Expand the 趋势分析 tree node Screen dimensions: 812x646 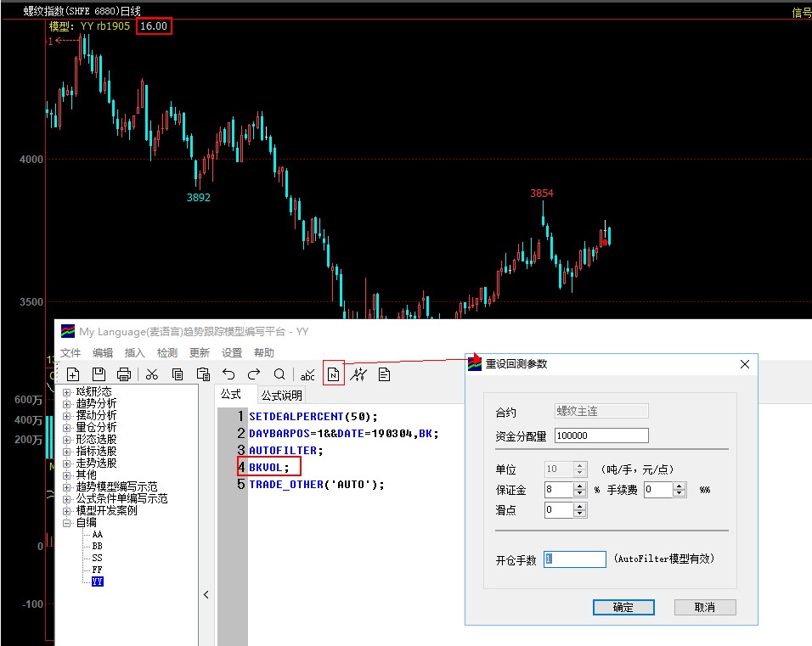67,404
